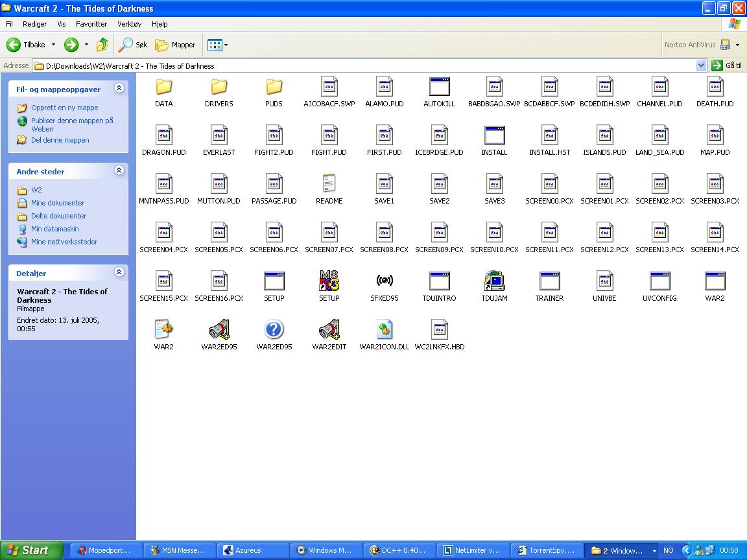Open the Verktøy menu
Viewport: 747px width, 560px height.
[129, 24]
